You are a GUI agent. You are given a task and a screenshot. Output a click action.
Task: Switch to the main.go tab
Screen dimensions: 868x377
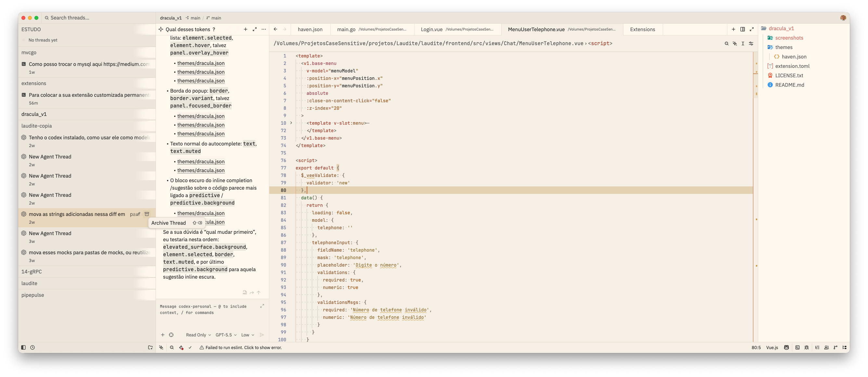(372, 29)
